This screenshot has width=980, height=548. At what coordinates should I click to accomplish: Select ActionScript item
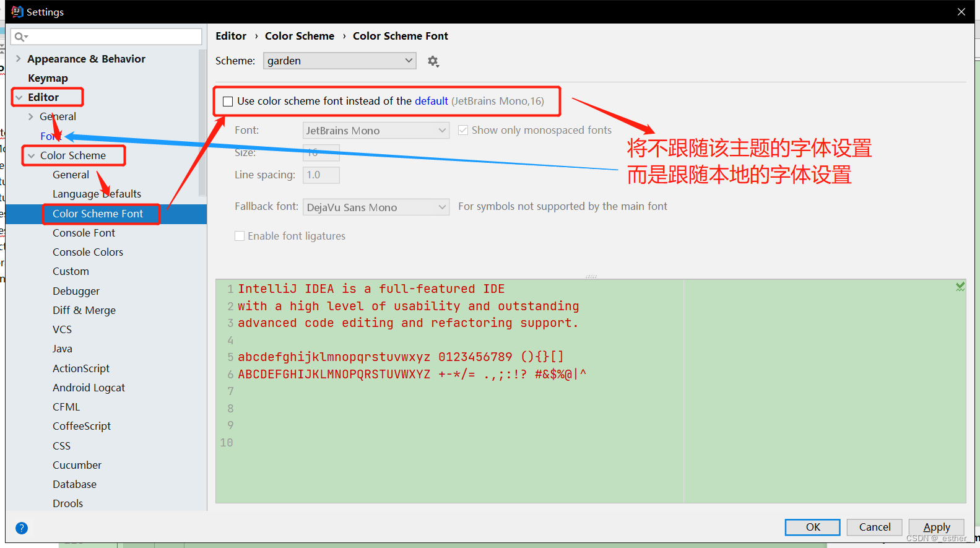point(81,368)
